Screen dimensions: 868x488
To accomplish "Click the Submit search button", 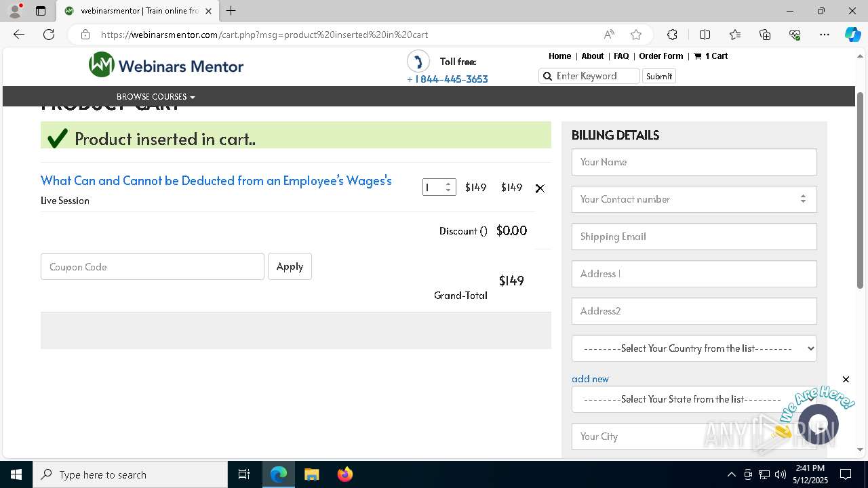I will (659, 76).
